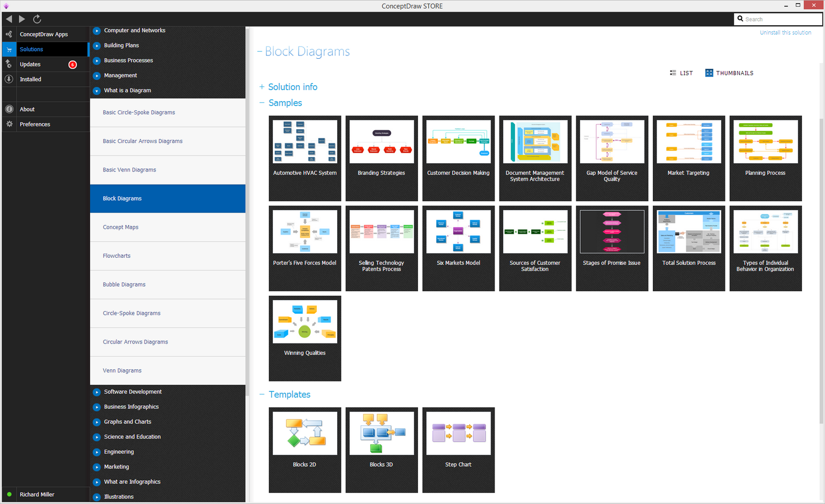This screenshot has width=825, height=504.
Task: Open the Blocks 2D template
Action: click(305, 450)
